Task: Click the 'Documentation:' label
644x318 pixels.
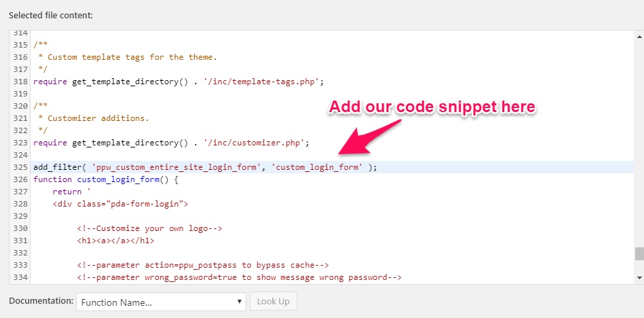Action: [x=41, y=301]
